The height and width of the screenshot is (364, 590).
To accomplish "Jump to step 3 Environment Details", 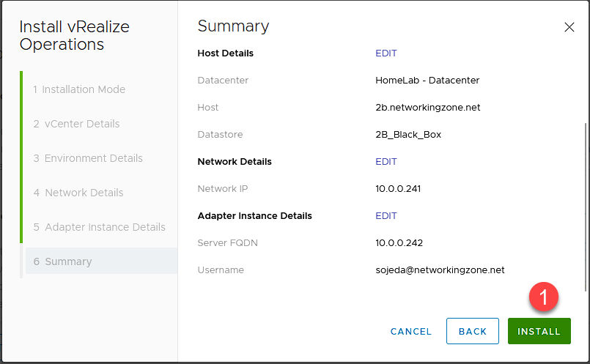I will pos(88,158).
